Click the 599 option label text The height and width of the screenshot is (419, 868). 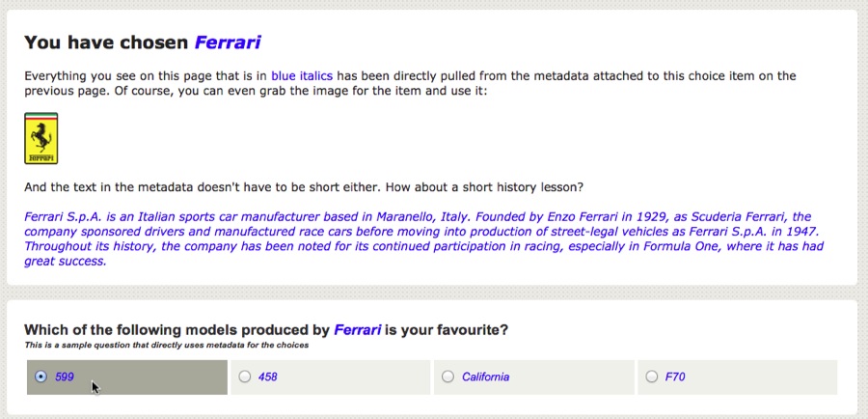coord(65,377)
